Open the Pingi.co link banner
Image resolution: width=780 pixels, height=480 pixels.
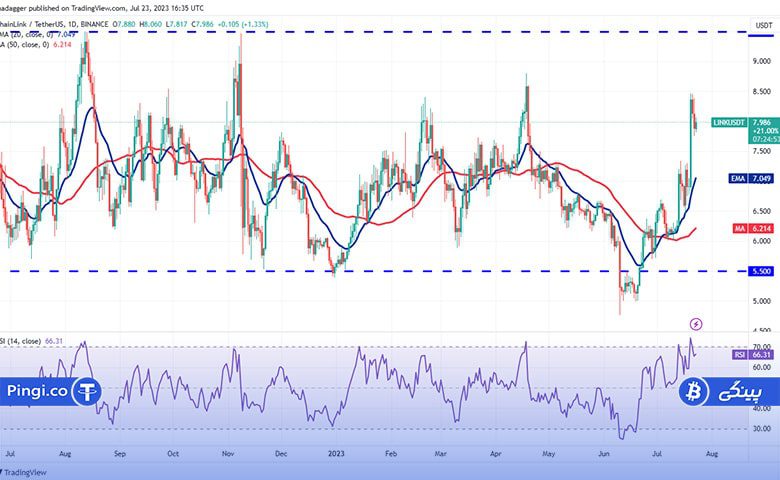tap(50, 391)
